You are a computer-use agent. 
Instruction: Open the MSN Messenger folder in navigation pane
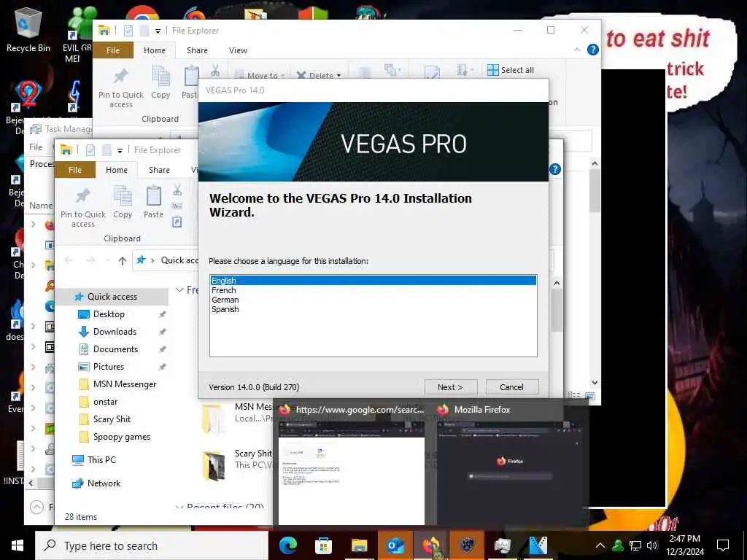point(124,384)
